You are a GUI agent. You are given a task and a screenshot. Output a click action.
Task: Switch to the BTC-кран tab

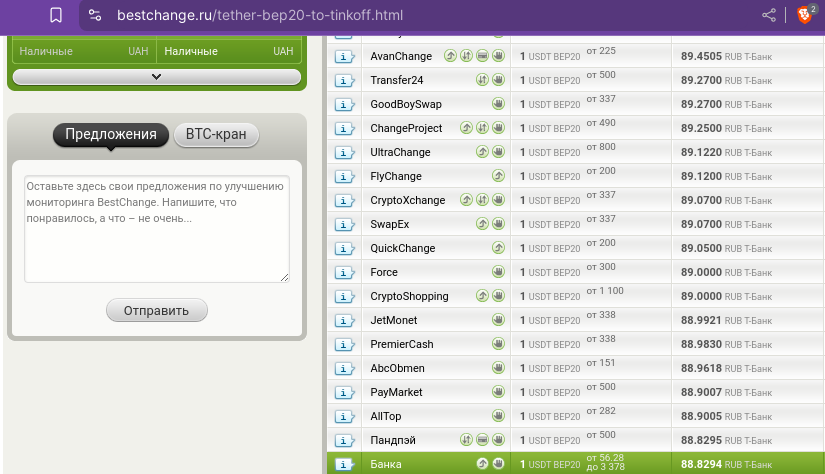(x=216, y=134)
